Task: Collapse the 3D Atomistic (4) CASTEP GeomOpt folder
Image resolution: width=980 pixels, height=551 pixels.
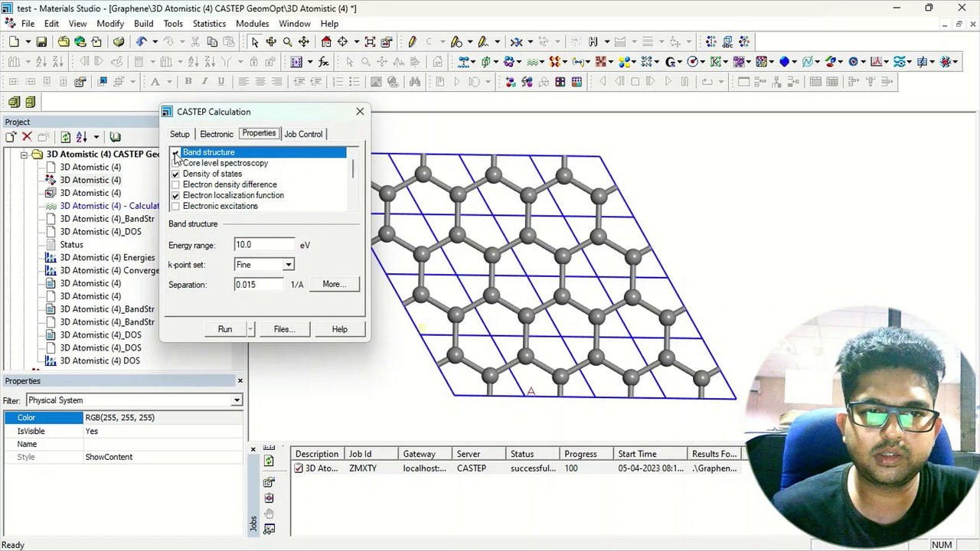Action: pyautogui.click(x=24, y=154)
